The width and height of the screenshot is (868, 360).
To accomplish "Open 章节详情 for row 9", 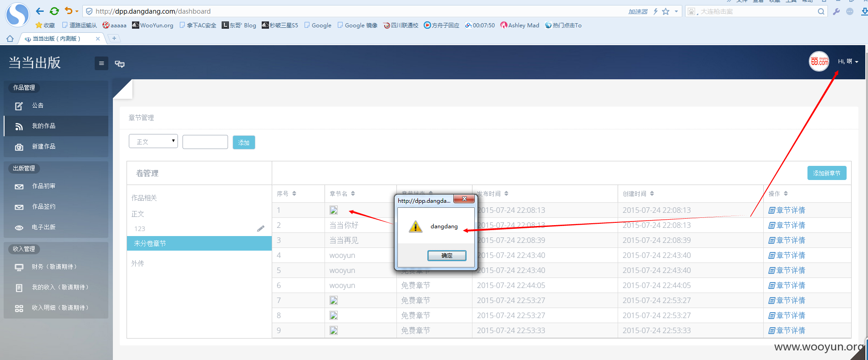I will 787,330.
